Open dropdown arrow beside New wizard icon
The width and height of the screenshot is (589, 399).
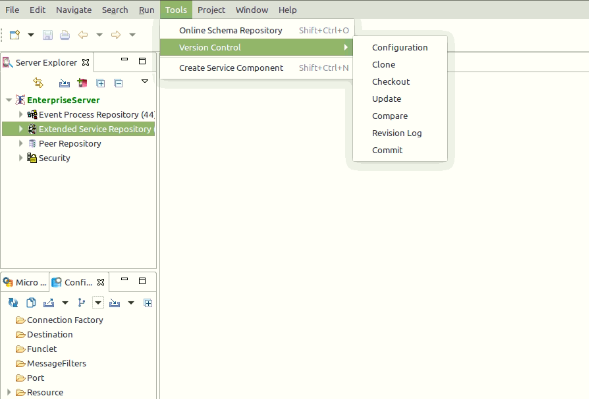pos(31,35)
